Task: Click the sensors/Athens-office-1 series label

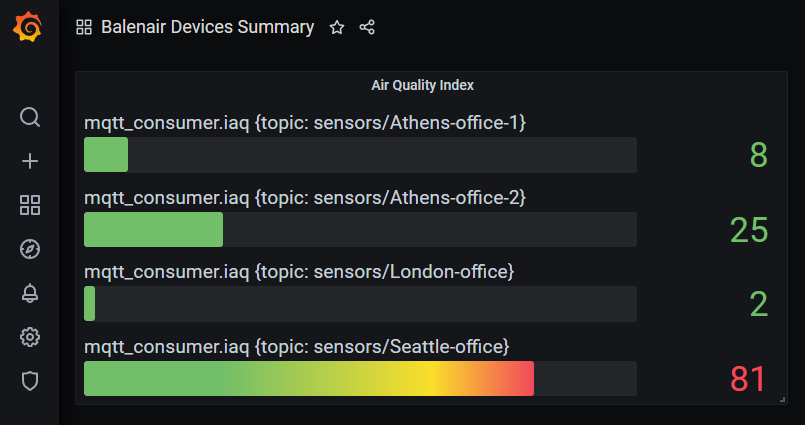Action: [x=305, y=123]
